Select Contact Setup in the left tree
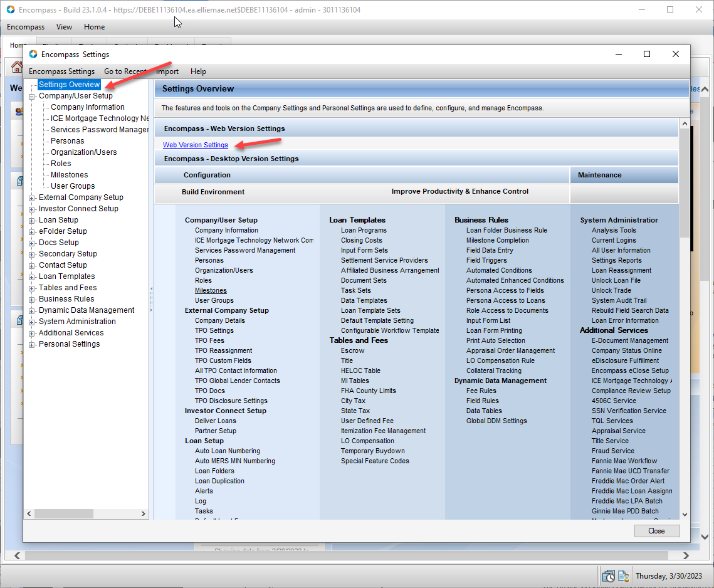 tap(63, 265)
